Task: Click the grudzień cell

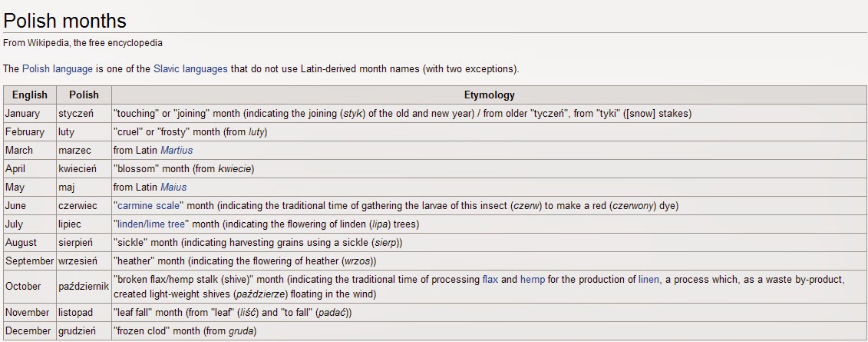Action: pos(84,331)
